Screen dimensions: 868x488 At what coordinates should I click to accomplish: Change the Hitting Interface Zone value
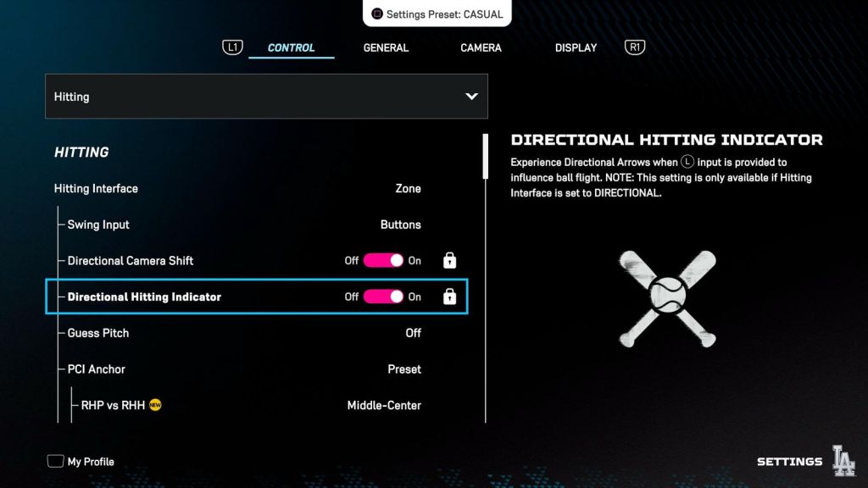point(408,189)
